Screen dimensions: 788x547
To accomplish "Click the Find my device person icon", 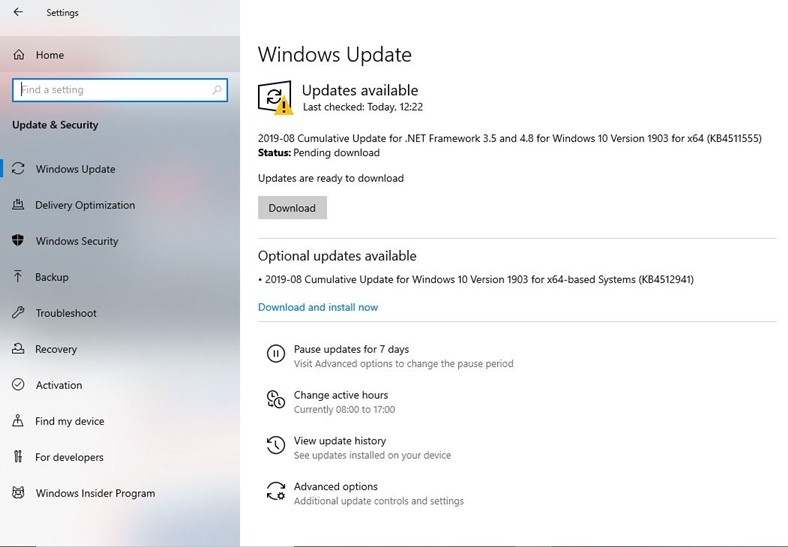I will (x=18, y=421).
